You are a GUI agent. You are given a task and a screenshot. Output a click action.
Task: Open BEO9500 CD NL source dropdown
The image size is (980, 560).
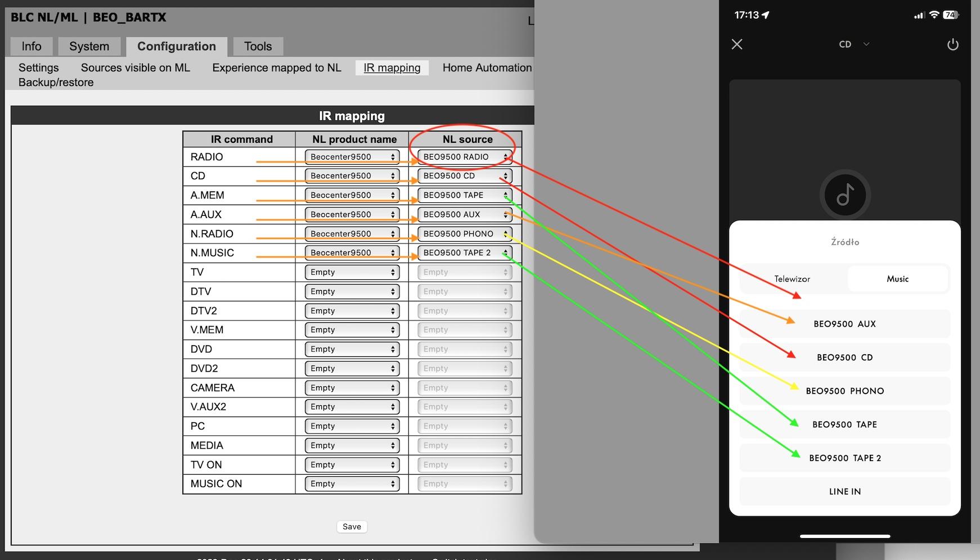tap(465, 176)
